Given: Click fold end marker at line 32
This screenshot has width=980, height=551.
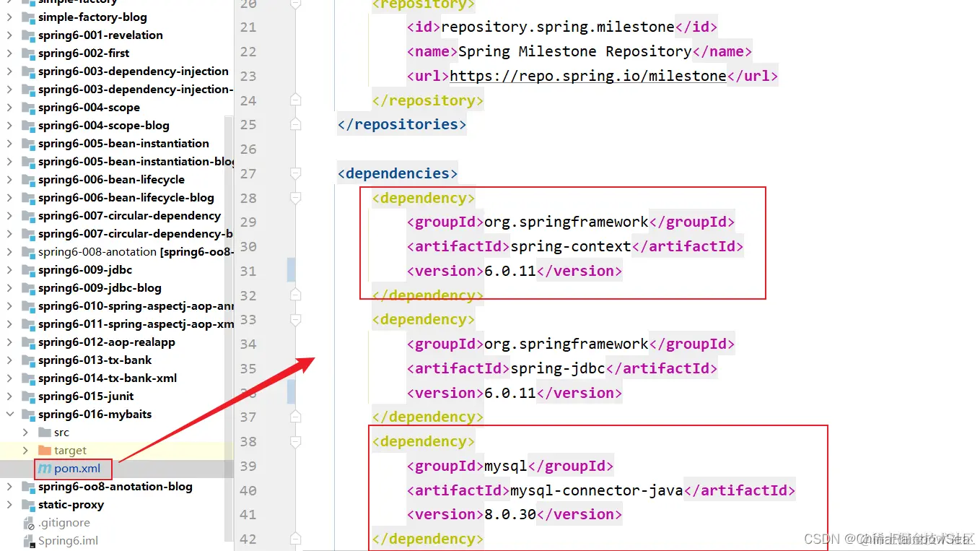Looking at the screenshot, I should pyautogui.click(x=295, y=295).
